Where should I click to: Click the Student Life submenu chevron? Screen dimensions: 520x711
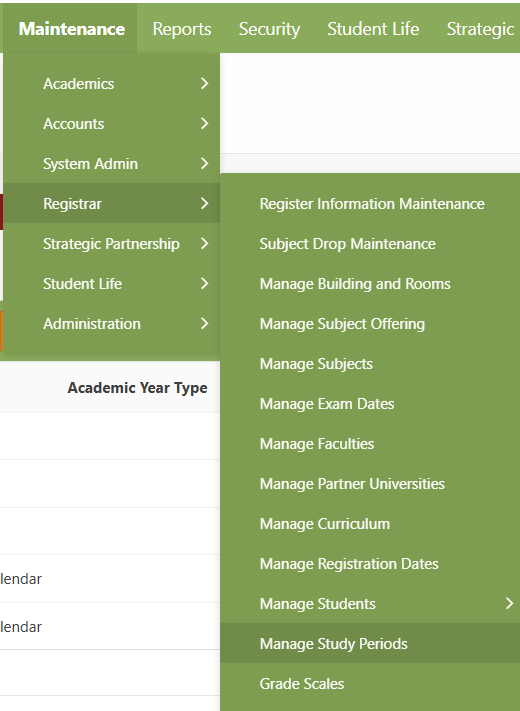point(204,283)
